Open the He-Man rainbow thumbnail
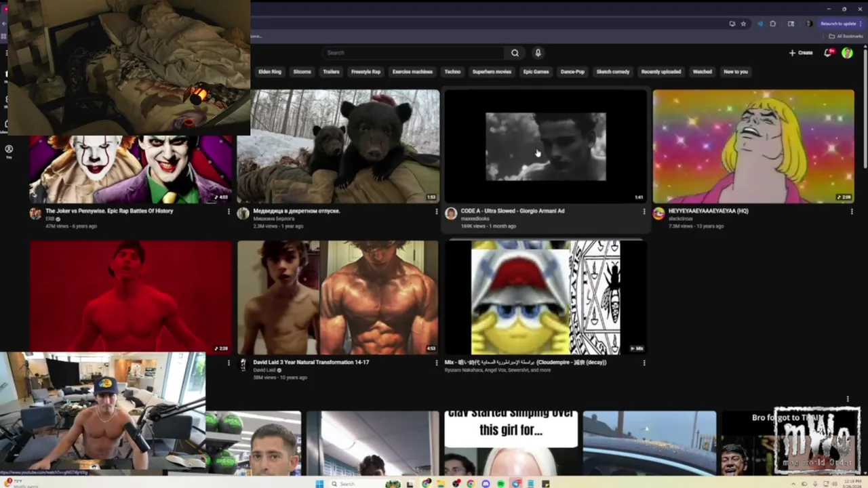This screenshot has height=488, width=868. pyautogui.click(x=753, y=146)
